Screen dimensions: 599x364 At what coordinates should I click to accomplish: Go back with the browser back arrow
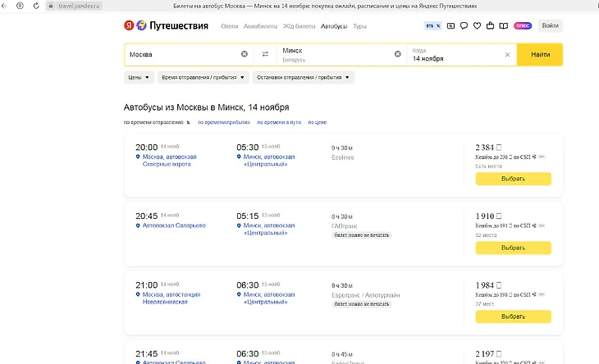[4, 6]
